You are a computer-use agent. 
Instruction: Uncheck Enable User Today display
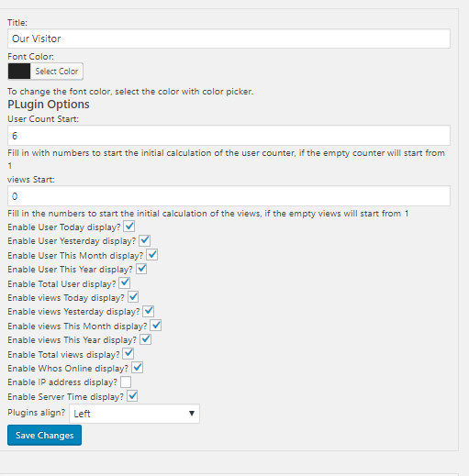point(129,227)
